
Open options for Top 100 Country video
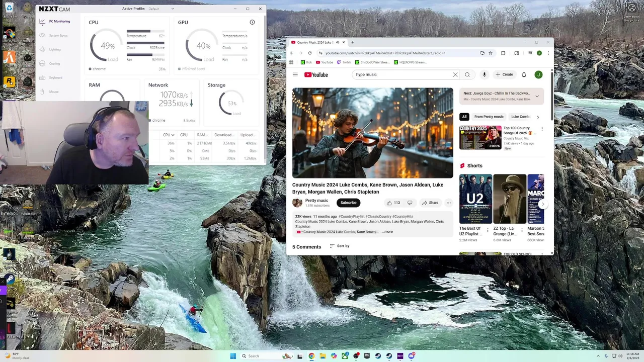point(542,129)
